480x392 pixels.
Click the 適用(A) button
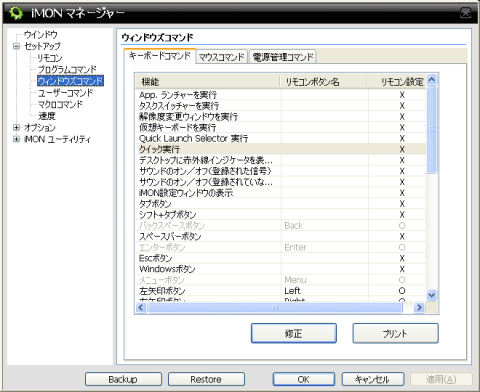441,379
